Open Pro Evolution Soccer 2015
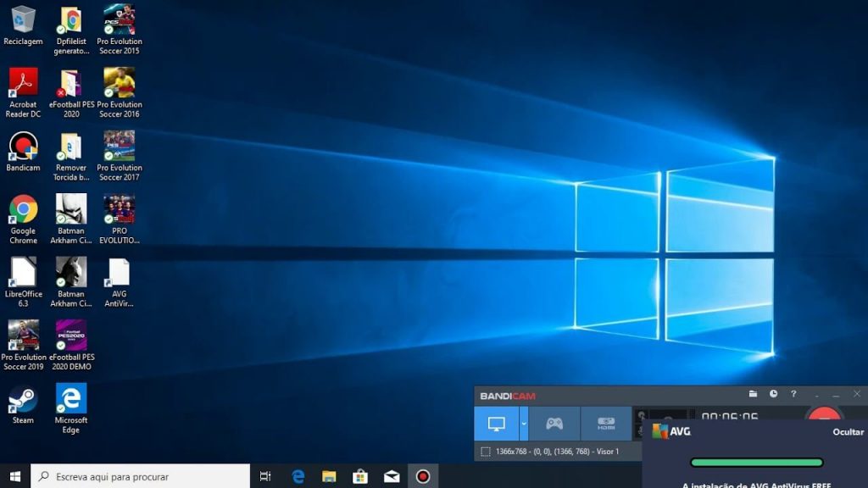The image size is (868, 488). (119, 21)
